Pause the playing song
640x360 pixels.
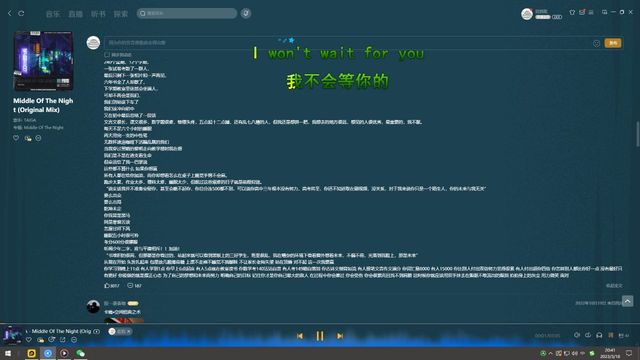coord(320,336)
